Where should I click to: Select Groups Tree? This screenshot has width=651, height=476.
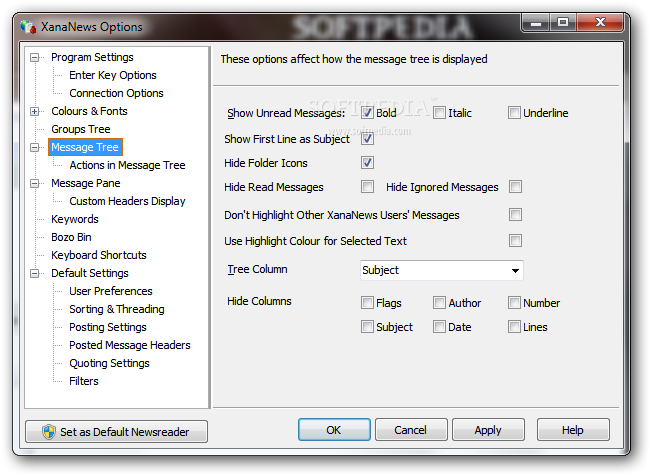click(x=81, y=129)
